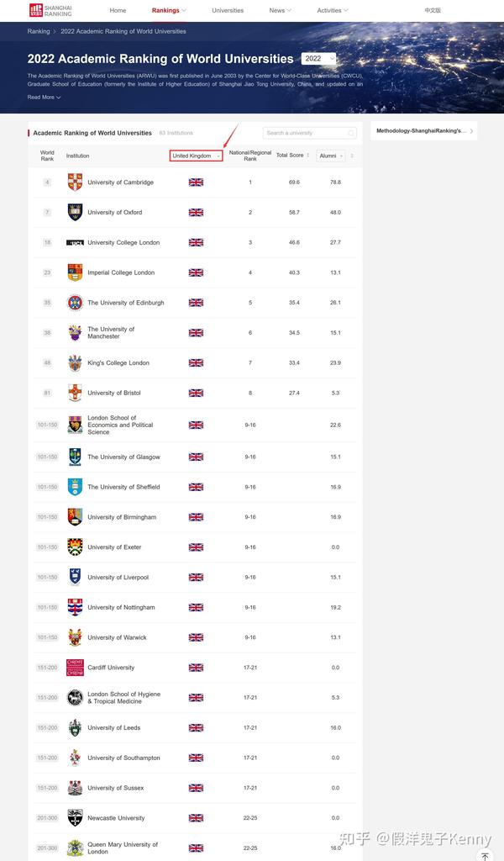
Task: Click the ShanghaiRanking logo
Action: pos(50,10)
